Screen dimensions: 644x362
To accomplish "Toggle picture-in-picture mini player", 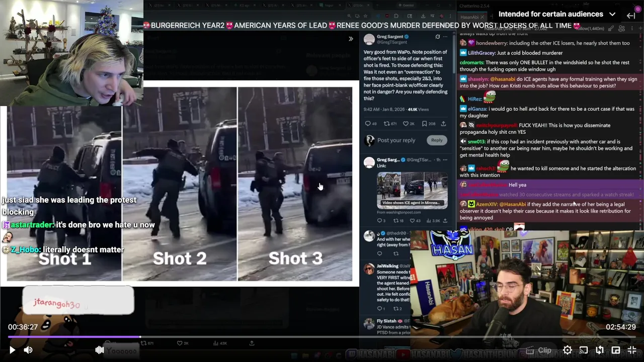I will point(616,350).
